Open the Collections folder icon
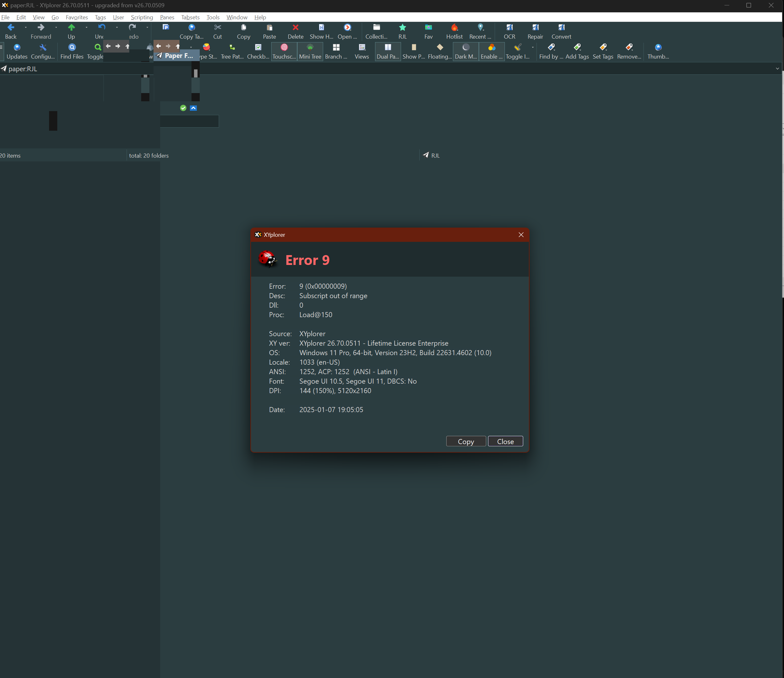 tap(376, 28)
